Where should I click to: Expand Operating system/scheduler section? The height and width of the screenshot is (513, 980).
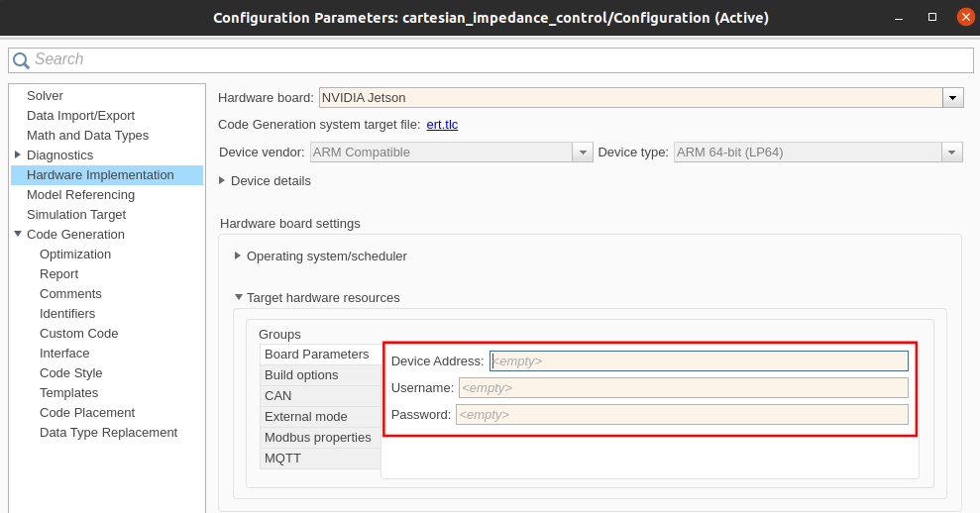coord(238,256)
